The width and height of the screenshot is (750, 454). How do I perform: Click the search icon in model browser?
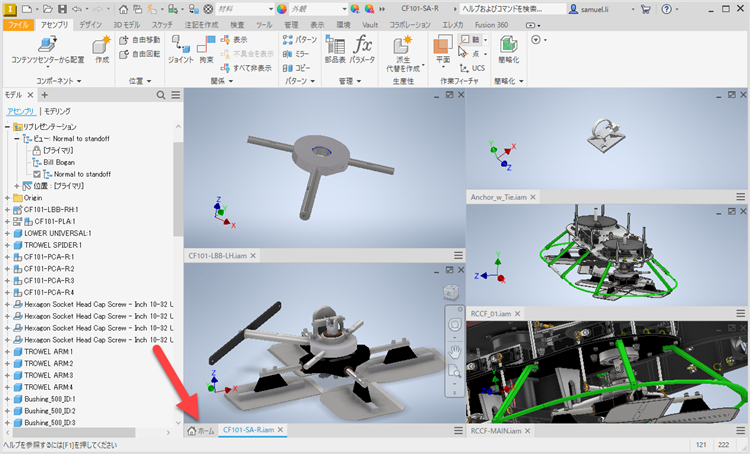[161, 95]
